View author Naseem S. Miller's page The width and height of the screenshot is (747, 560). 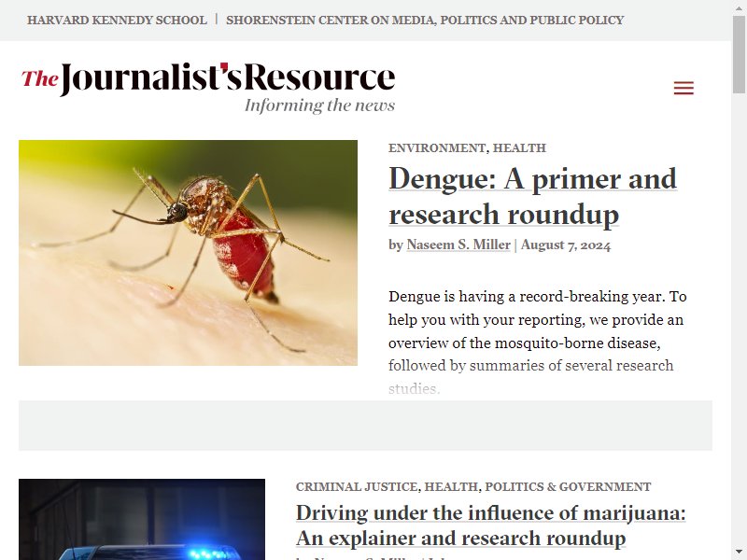tap(458, 245)
